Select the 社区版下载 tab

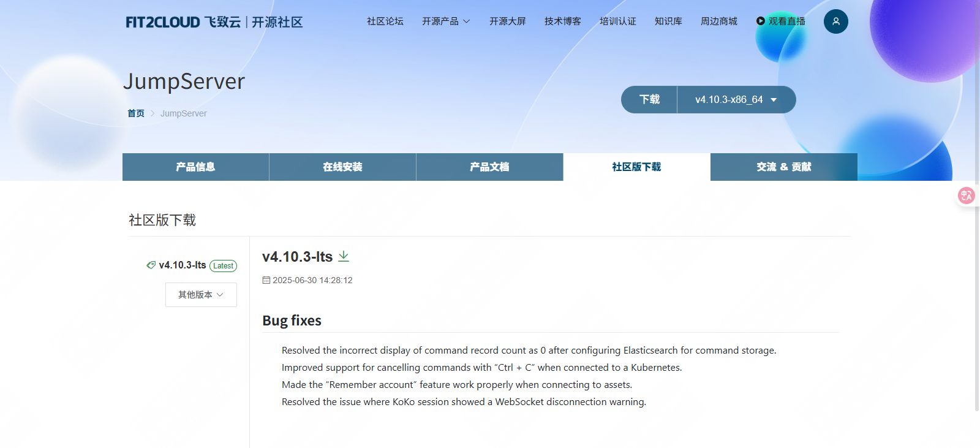[636, 167]
